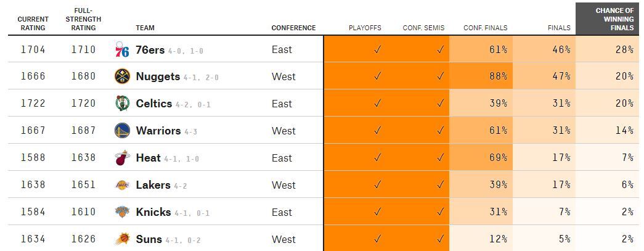This screenshot has height=251, width=644.
Task: Click the Celtics team logo
Action: [122, 104]
